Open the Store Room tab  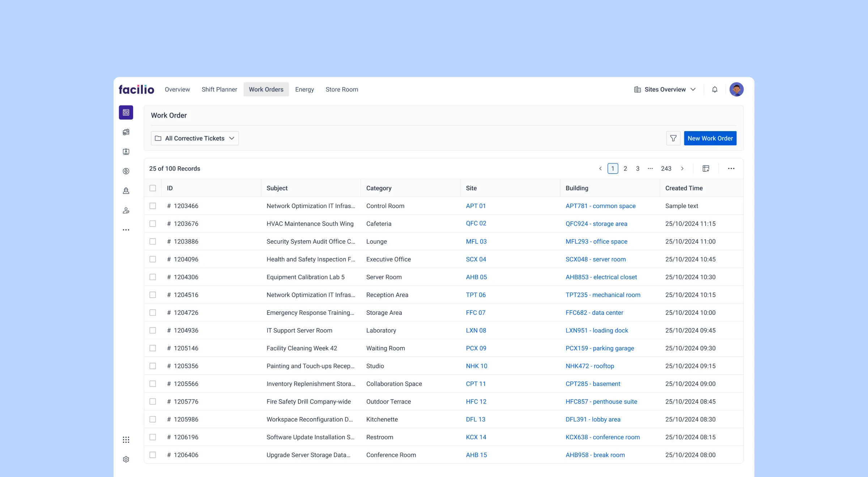click(341, 89)
